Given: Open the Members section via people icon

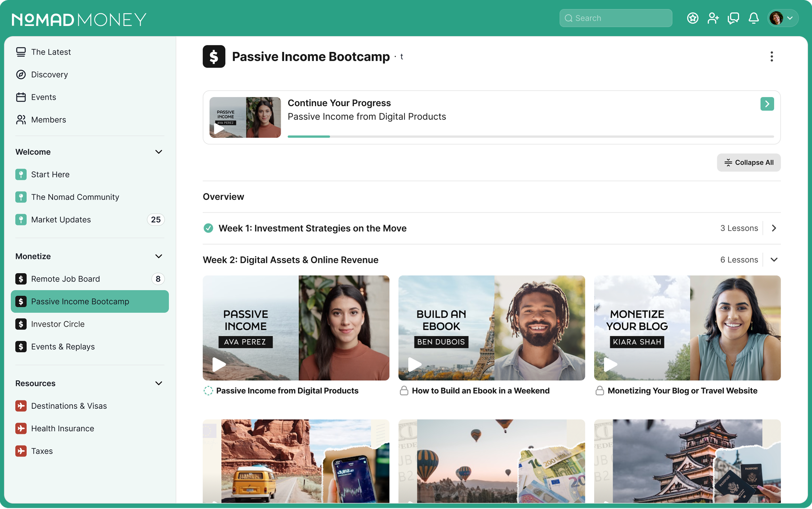Looking at the screenshot, I should tap(21, 120).
